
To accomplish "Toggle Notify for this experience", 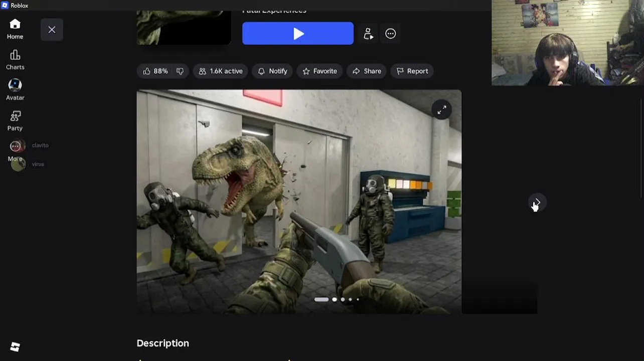I will click(272, 71).
